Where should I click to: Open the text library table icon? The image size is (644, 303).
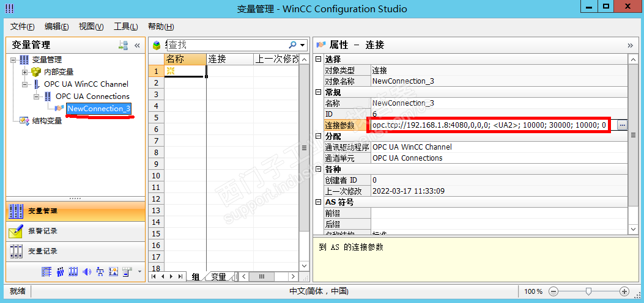coord(46,271)
